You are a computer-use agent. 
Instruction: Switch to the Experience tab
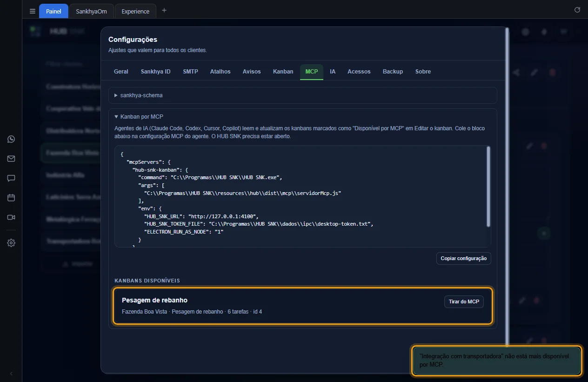tap(135, 11)
